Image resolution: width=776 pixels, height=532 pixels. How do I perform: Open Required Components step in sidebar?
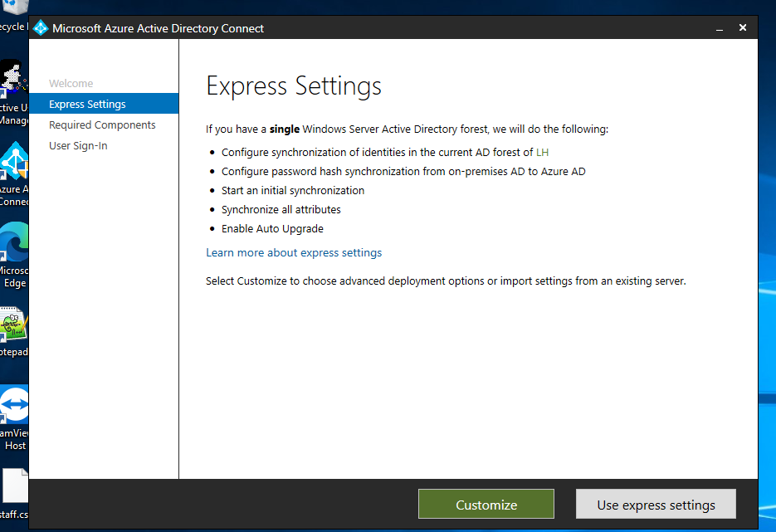(102, 124)
